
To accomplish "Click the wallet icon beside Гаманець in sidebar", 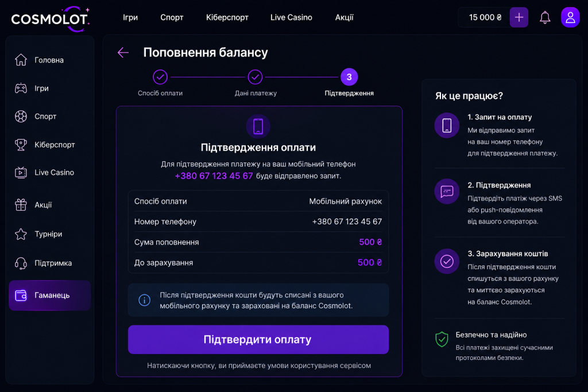I will pos(21,296).
